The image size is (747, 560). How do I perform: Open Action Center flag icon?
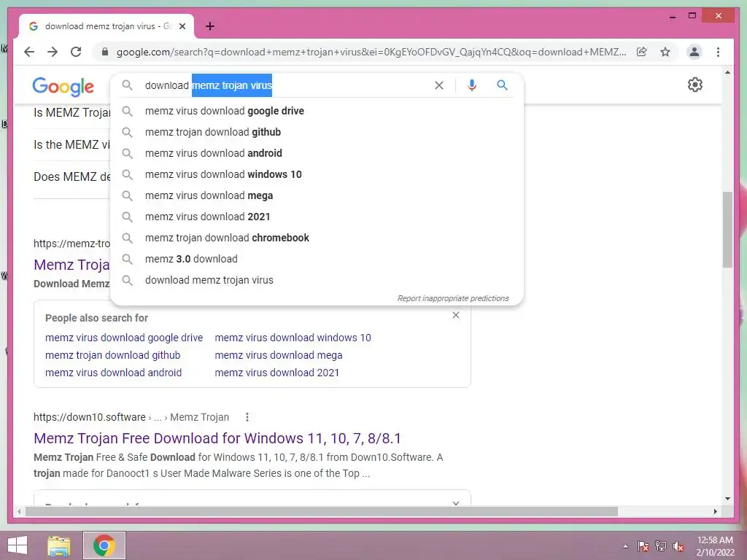(x=643, y=546)
